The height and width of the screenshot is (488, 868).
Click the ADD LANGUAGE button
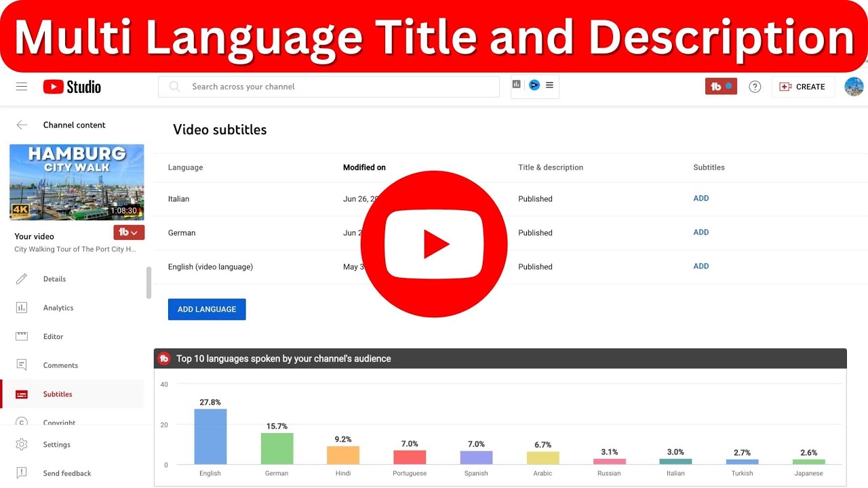(207, 309)
